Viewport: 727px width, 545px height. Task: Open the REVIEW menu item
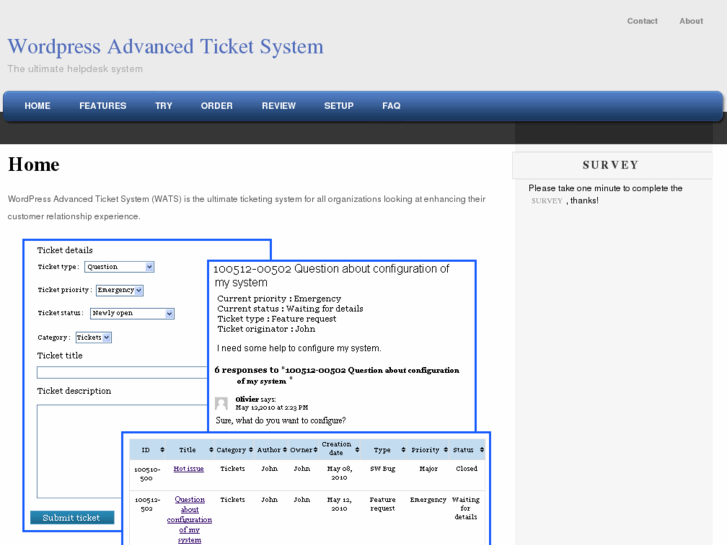[279, 106]
